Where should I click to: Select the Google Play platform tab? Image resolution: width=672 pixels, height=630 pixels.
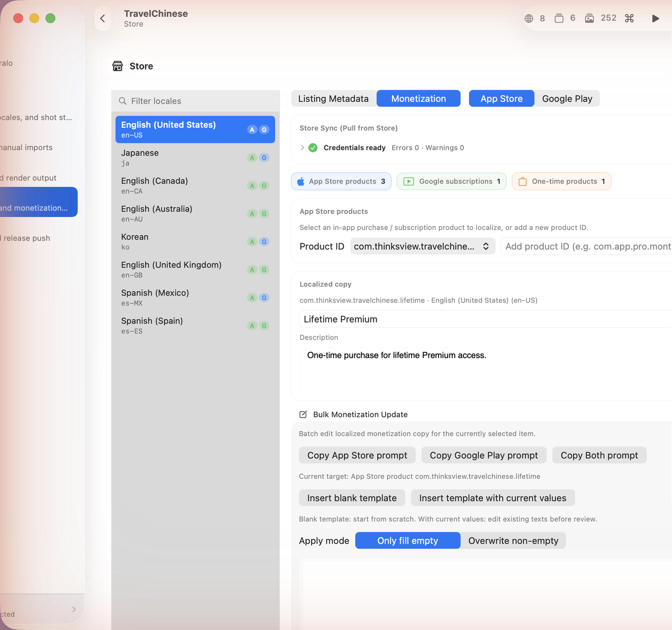pyautogui.click(x=567, y=98)
